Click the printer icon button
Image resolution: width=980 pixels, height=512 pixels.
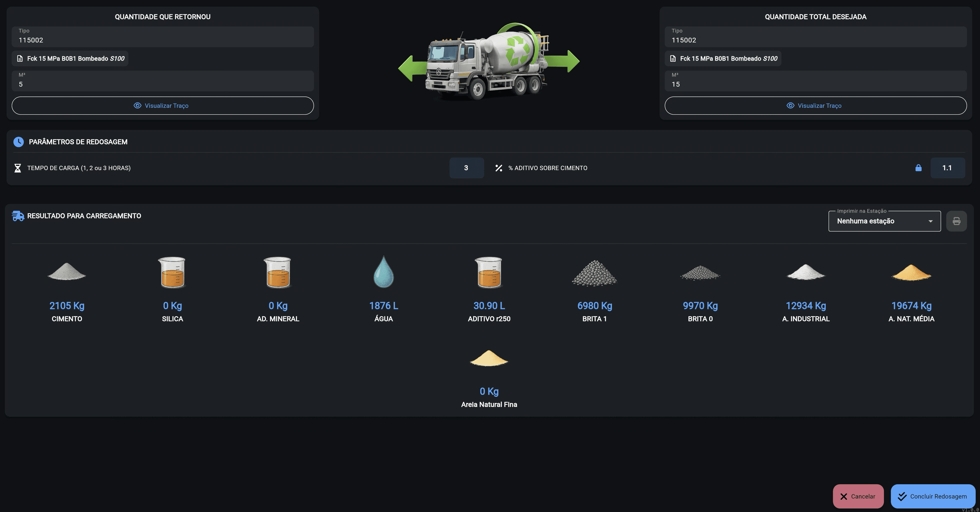click(957, 221)
